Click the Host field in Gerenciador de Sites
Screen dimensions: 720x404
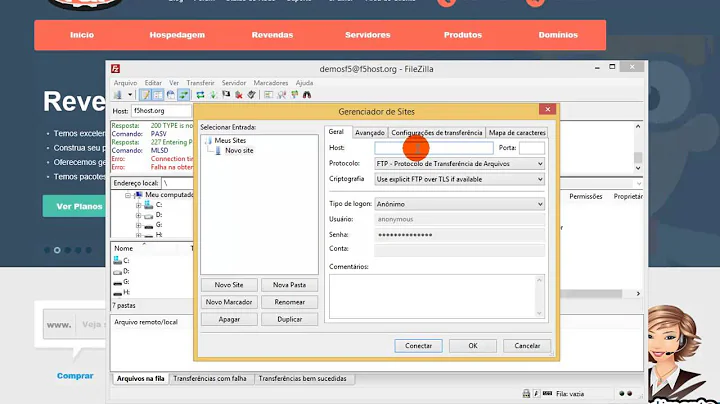[434, 148]
